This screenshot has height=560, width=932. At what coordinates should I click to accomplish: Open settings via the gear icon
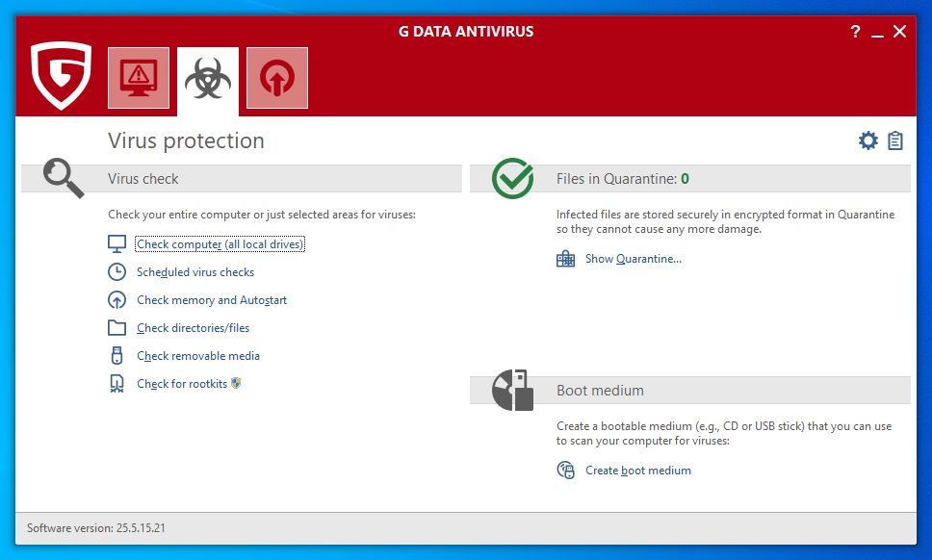point(867,140)
